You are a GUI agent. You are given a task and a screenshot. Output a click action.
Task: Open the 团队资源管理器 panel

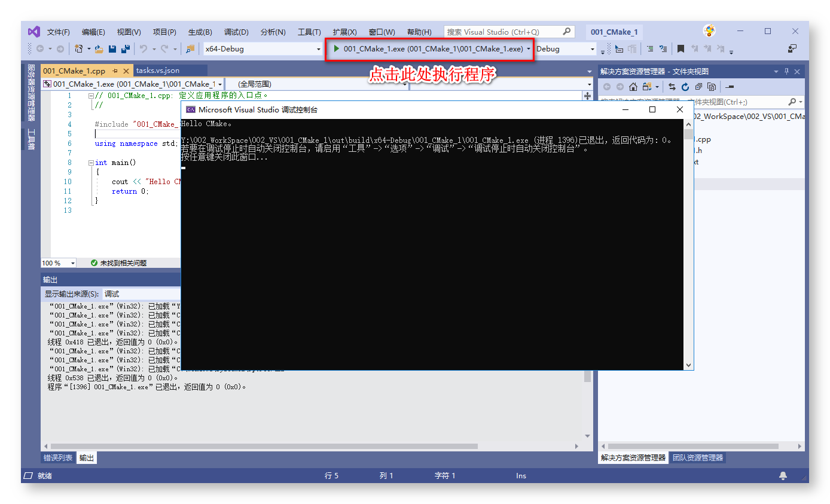[698, 457]
